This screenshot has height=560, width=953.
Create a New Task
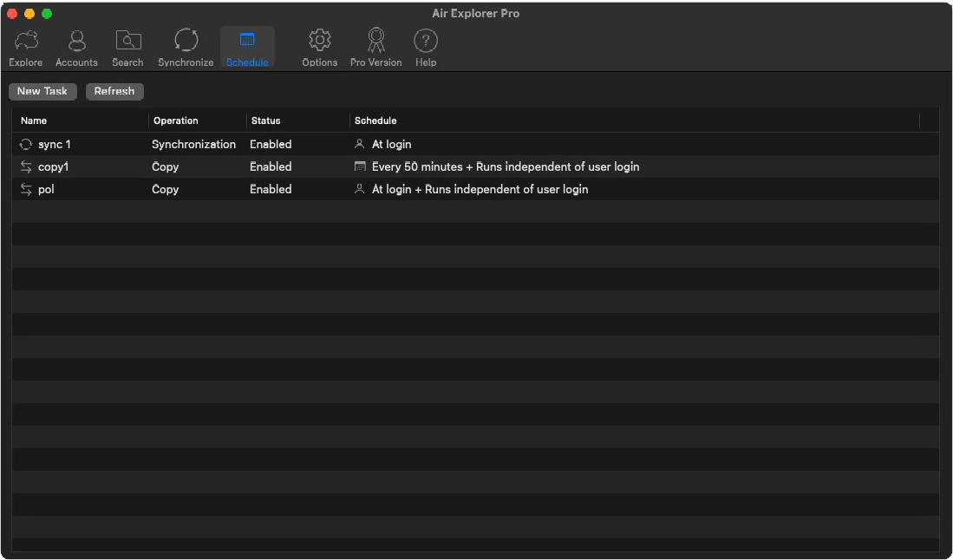click(42, 91)
